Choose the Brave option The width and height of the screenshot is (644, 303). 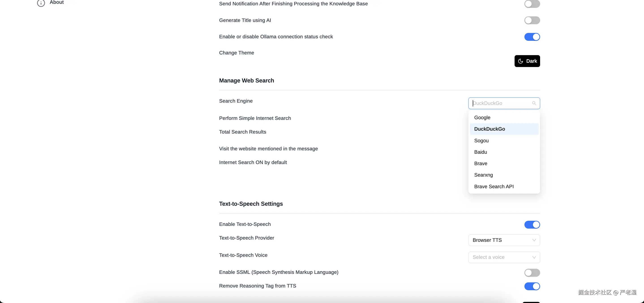pos(481,164)
